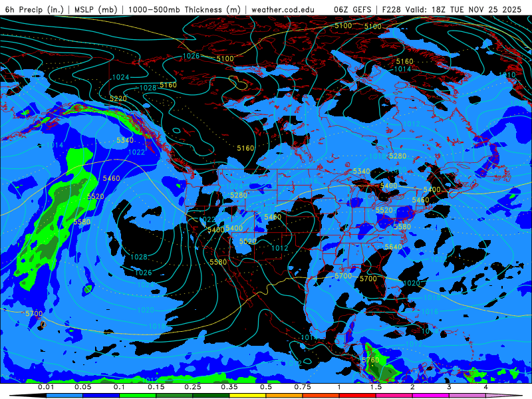The width and height of the screenshot is (532, 399).
Task: Click the bright green 0.1–0.15 legend swatch
Action: [138, 396]
